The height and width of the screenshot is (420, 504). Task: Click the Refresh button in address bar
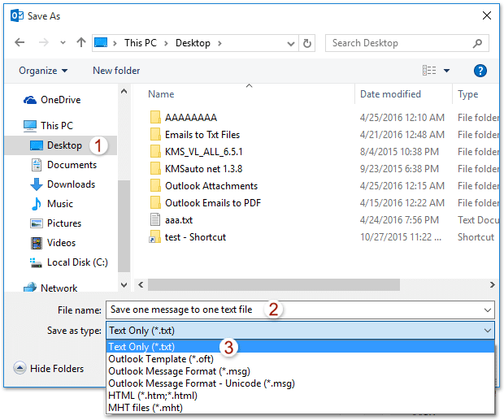click(306, 43)
